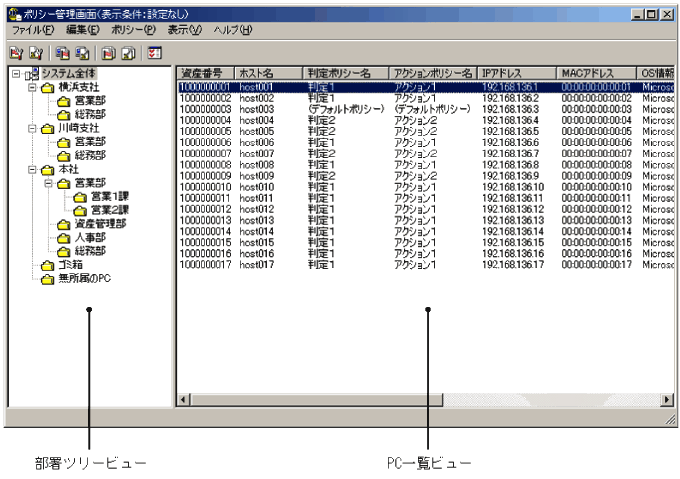The height and width of the screenshot is (479, 680).
Task: Click folder icon of 人事部
Action: point(64,238)
